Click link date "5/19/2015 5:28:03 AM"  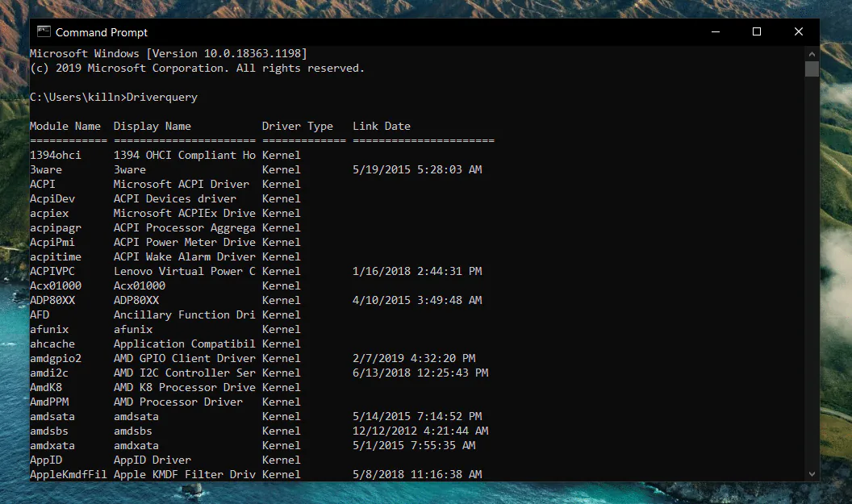click(x=417, y=169)
